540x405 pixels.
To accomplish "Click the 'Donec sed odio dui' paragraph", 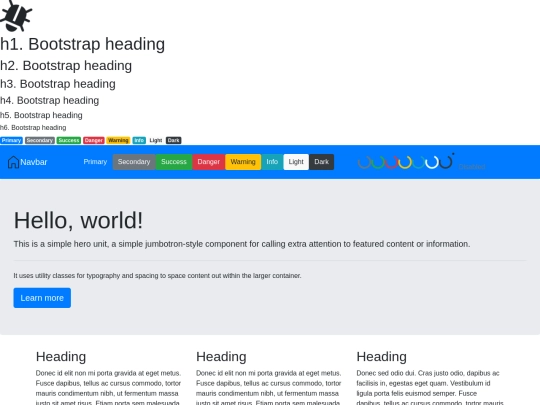I will [x=430, y=387].
